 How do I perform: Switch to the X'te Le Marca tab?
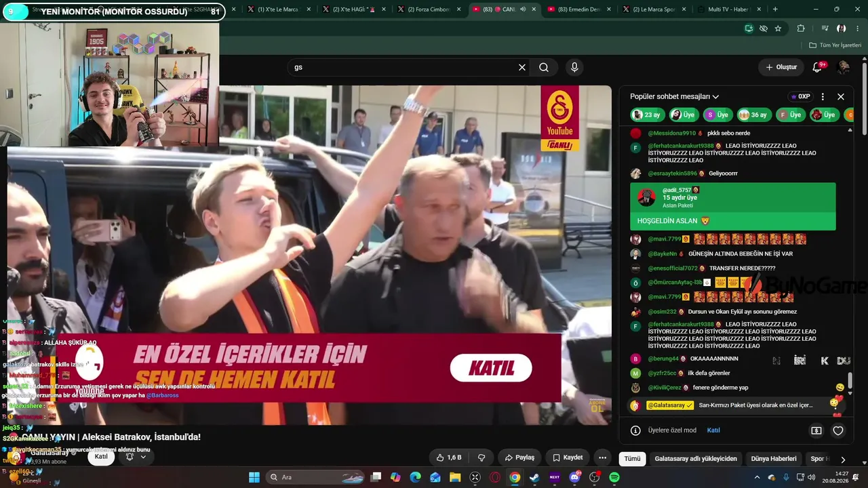278,9
